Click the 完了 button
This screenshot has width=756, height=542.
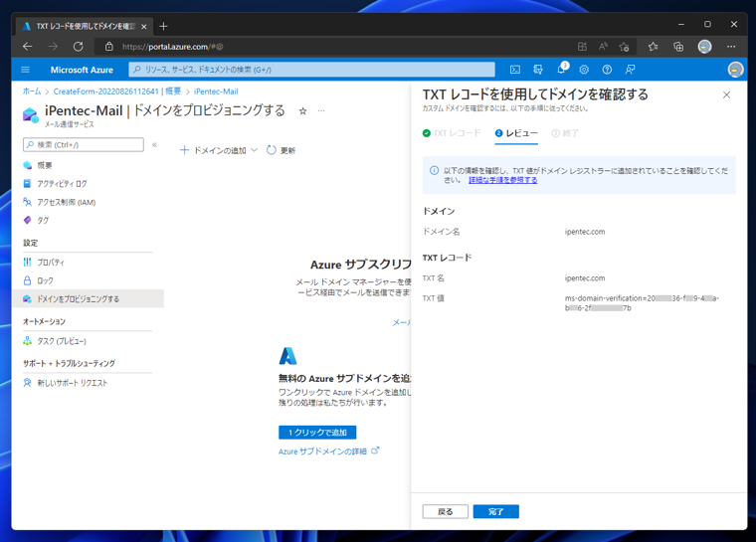(x=496, y=511)
